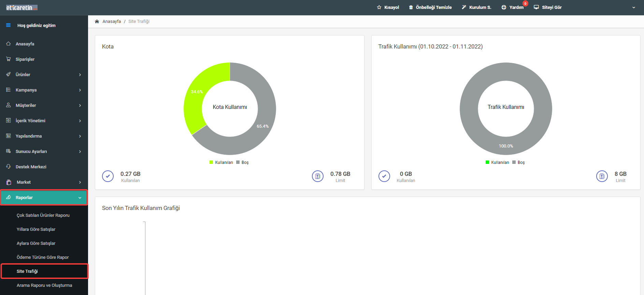
Task: Open Ödeme Türüne Göre Rapor
Action: pos(43,257)
